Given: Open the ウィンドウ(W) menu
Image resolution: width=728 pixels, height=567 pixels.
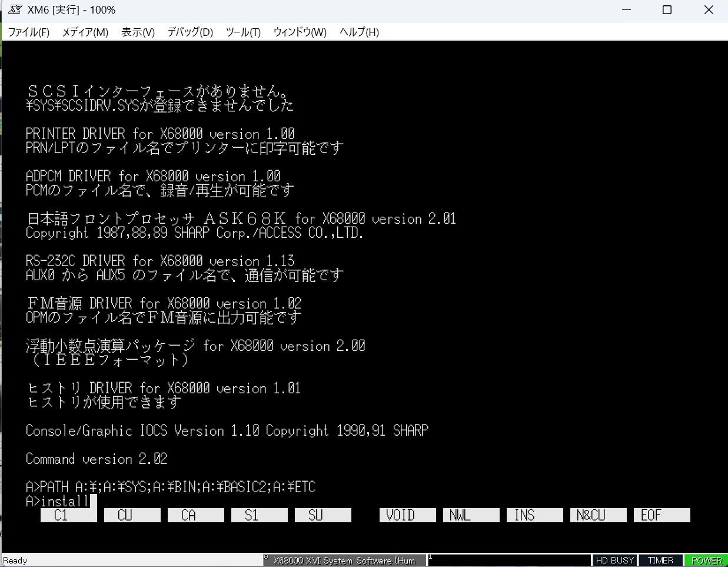Looking at the screenshot, I should [x=300, y=32].
